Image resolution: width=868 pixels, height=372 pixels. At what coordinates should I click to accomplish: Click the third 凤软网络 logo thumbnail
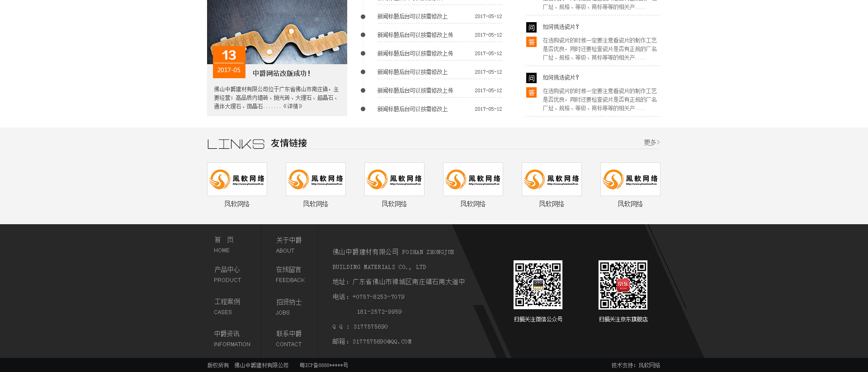click(x=394, y=179)
